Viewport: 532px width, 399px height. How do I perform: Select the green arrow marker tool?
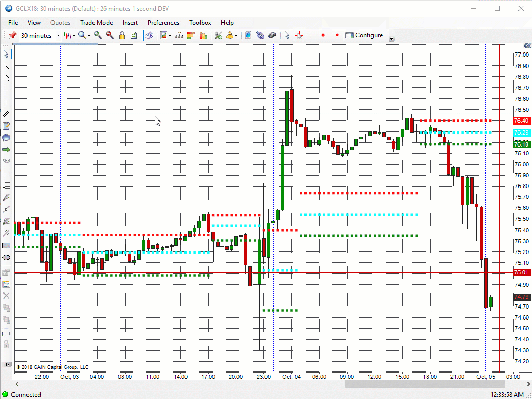click(6, 150)
